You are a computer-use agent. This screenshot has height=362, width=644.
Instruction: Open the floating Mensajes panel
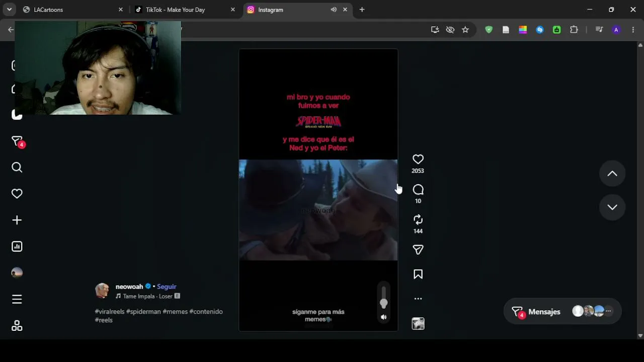562,312
